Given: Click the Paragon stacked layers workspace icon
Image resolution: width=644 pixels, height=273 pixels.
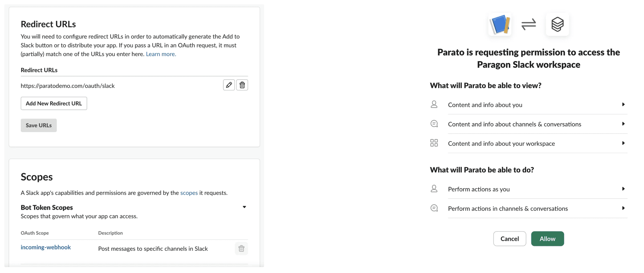Looking at the screenshot, I should [557, 24].
